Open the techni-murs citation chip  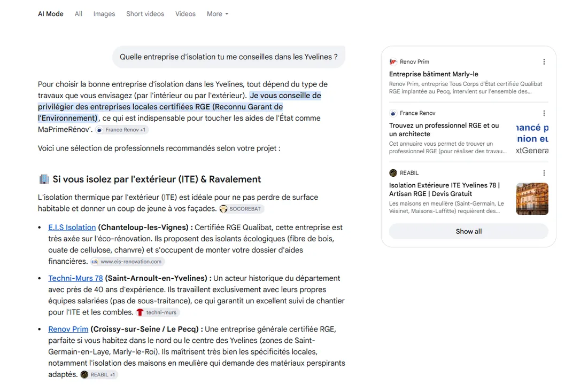click(x=157, y=312)
